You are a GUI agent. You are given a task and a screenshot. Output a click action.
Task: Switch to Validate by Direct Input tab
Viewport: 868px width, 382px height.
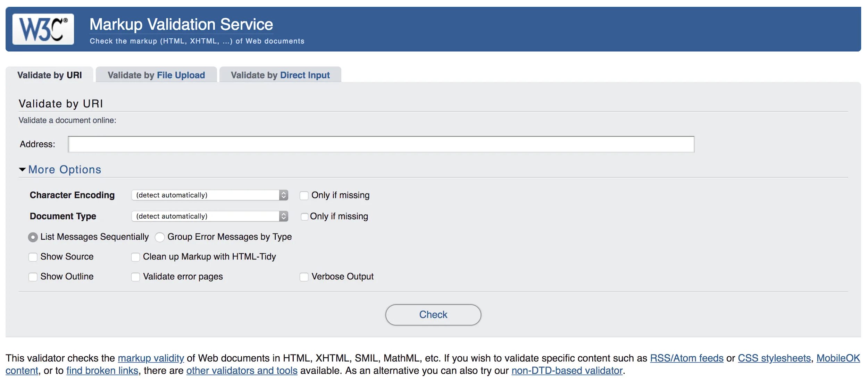[279, 74]
